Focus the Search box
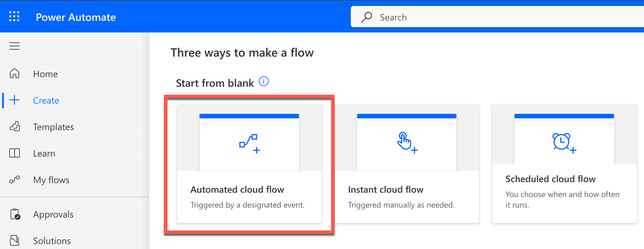This screenshot has width=644, height=249. tap(497, 17)
